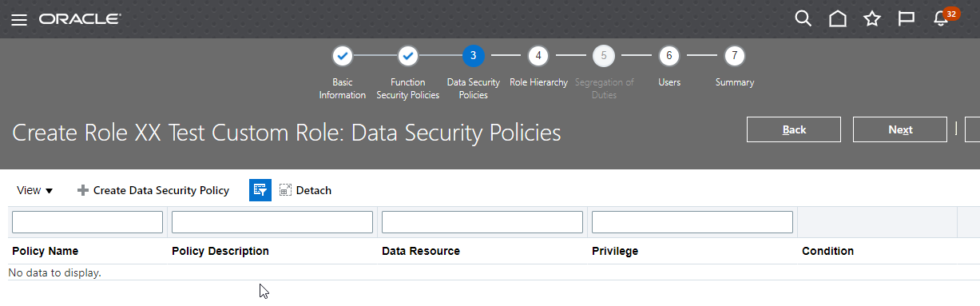Go to the Home icon
The width and height of the screenshot is (980, 306).
coord(838,18)
